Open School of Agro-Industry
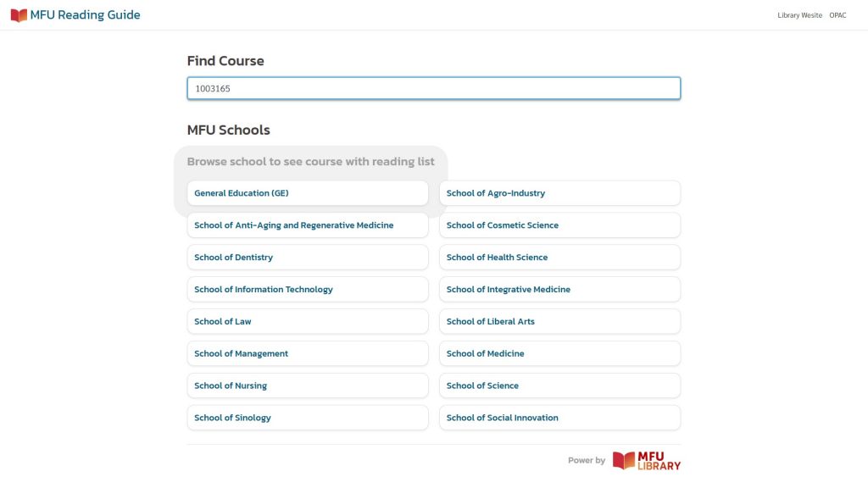 [559, 193]
